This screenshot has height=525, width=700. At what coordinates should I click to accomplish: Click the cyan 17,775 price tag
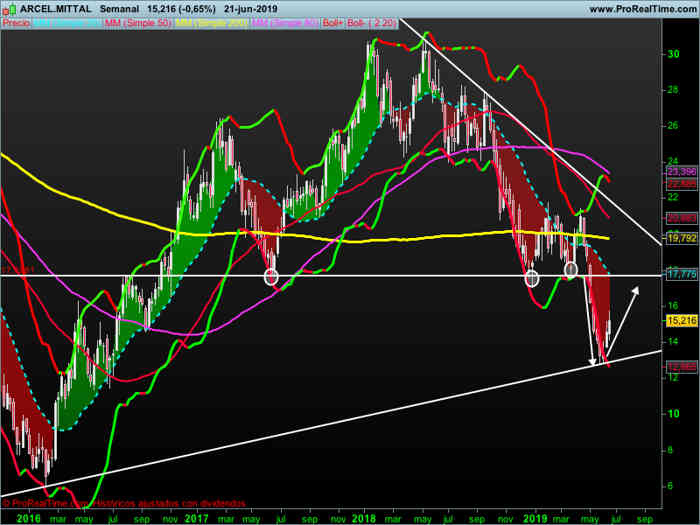[681, 275]
